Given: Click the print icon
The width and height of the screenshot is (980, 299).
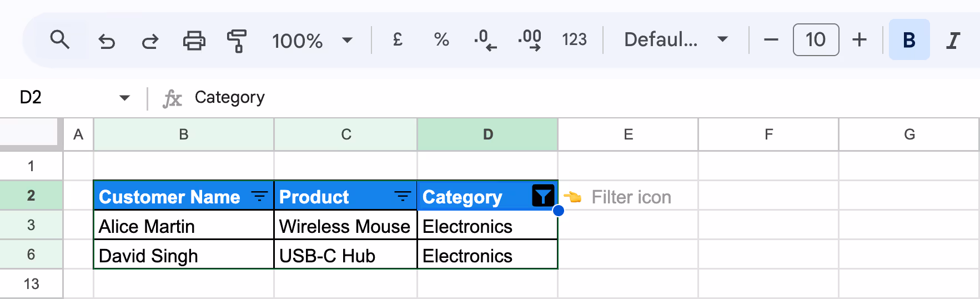Looking at the screenshot, I should point(194,41).
